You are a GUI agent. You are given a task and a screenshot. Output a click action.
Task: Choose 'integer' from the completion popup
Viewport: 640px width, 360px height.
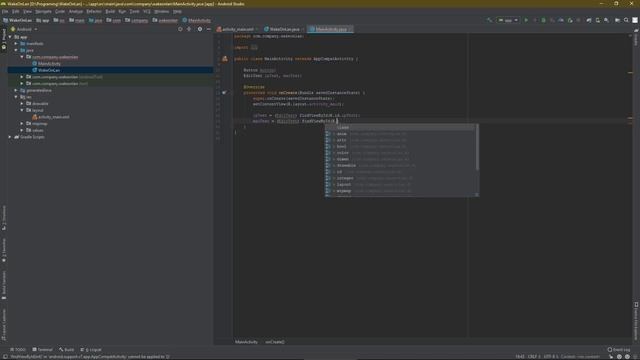[x=400, y=178]
